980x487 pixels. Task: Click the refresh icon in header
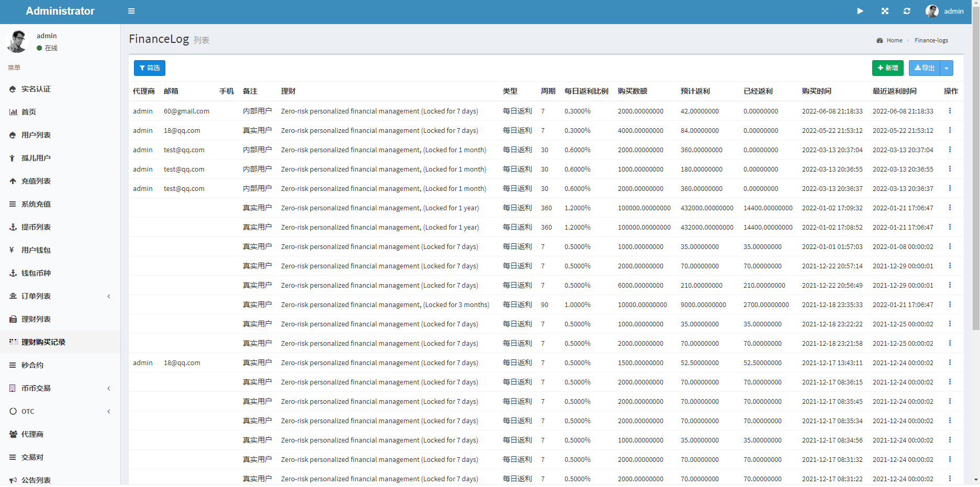907,11
